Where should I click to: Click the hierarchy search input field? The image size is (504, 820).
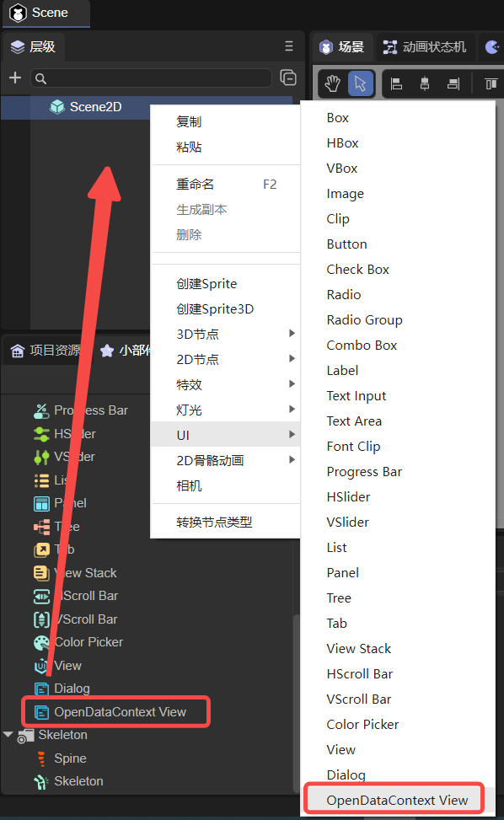(151, 78)
